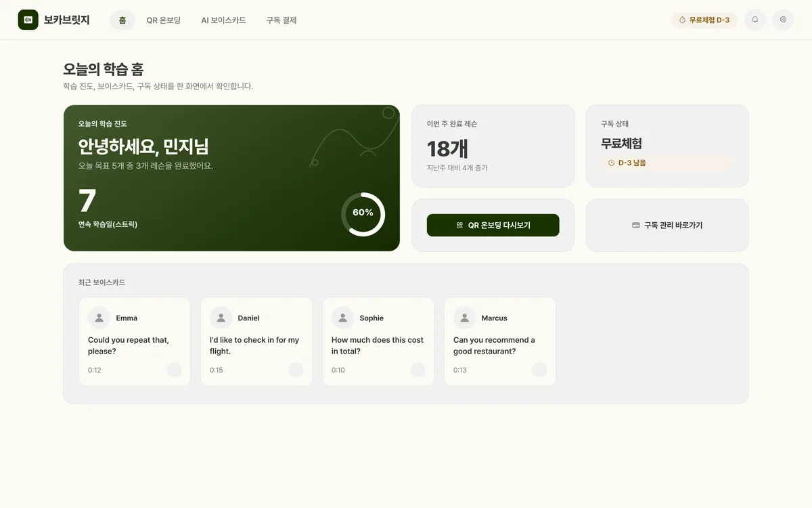
Task: Click Marcus's avatar icon
Action: point(465,318)
